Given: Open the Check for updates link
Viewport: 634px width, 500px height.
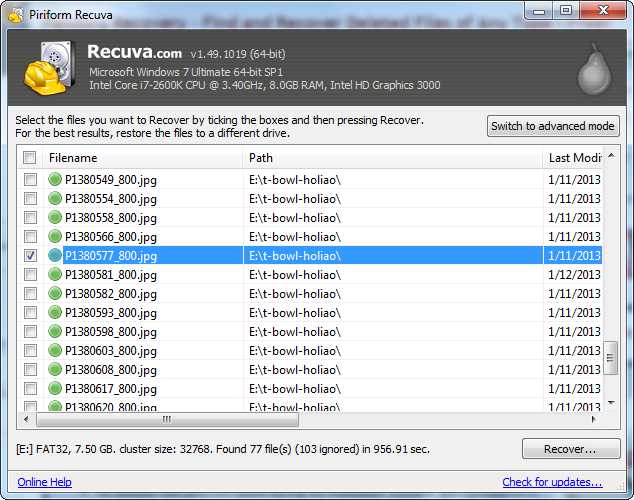Looking at the screenshot, I should 552,482.
